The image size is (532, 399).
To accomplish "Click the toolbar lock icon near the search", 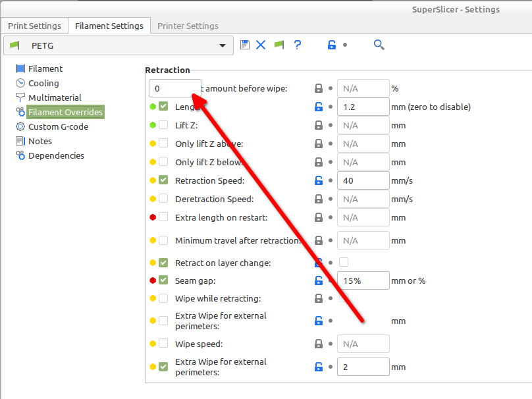I will [332, 44].
